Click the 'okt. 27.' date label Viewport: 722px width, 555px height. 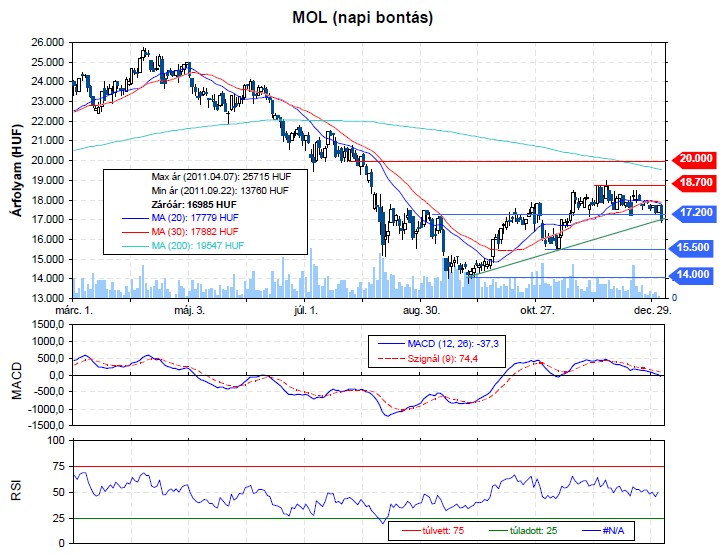coord(537,310)
